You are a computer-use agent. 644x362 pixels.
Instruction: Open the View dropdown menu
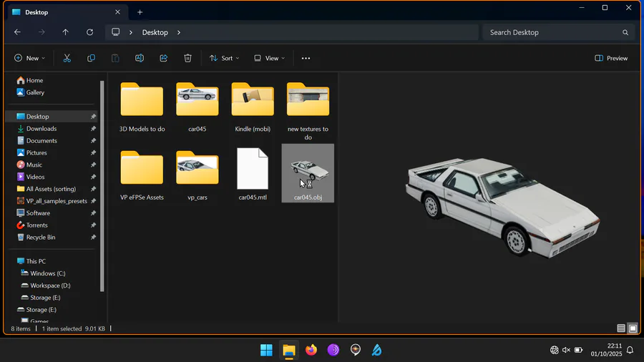(270, 58)
